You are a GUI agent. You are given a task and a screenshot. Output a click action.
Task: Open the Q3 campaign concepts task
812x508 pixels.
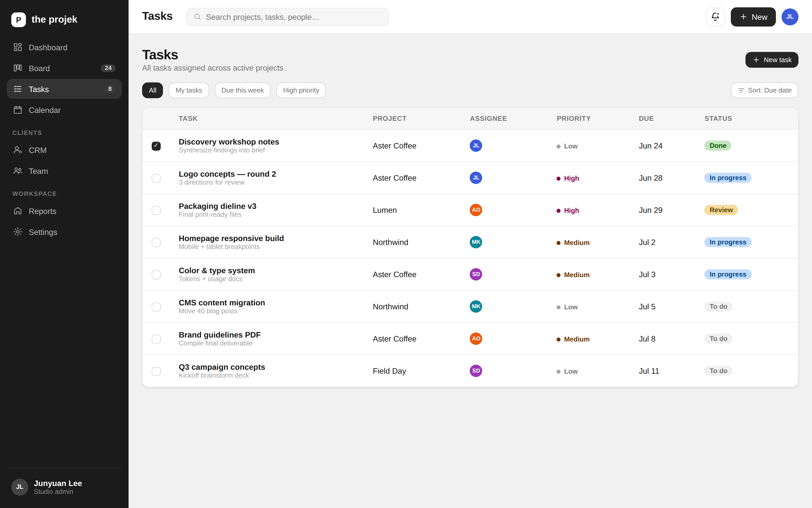tap(222, 367)
